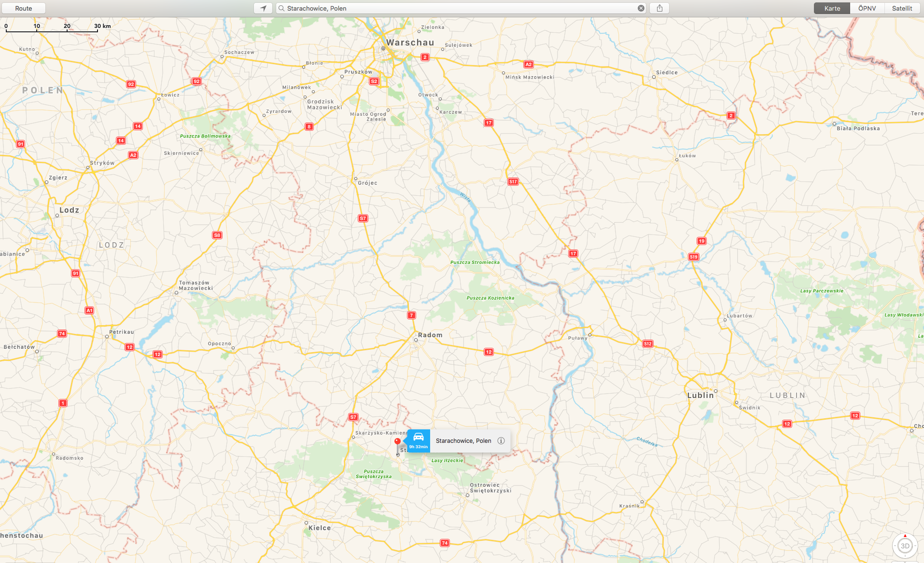This screenshot has height=563, width=924.
Task: Clear the search field text
Action: tap(641, 8)
